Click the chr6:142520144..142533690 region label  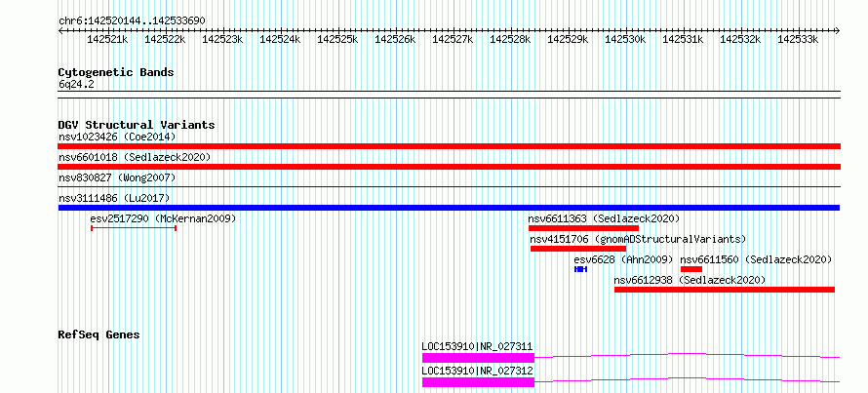132,21
